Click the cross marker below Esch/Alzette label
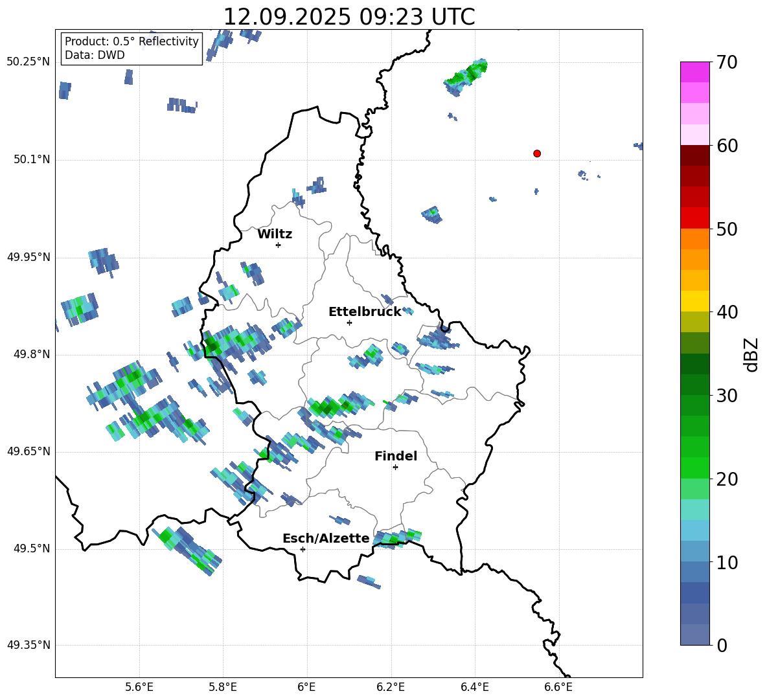This screenshot has height=700, width=767. 303,549
